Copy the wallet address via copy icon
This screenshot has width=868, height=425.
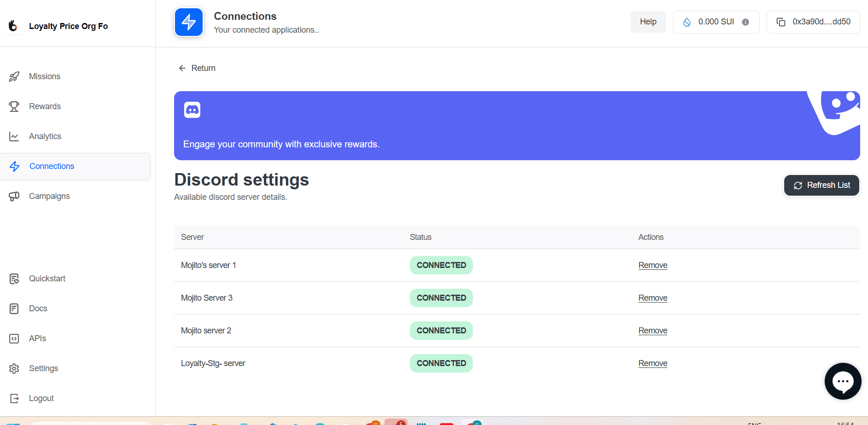pyautogui.click(x=781, y=22)
